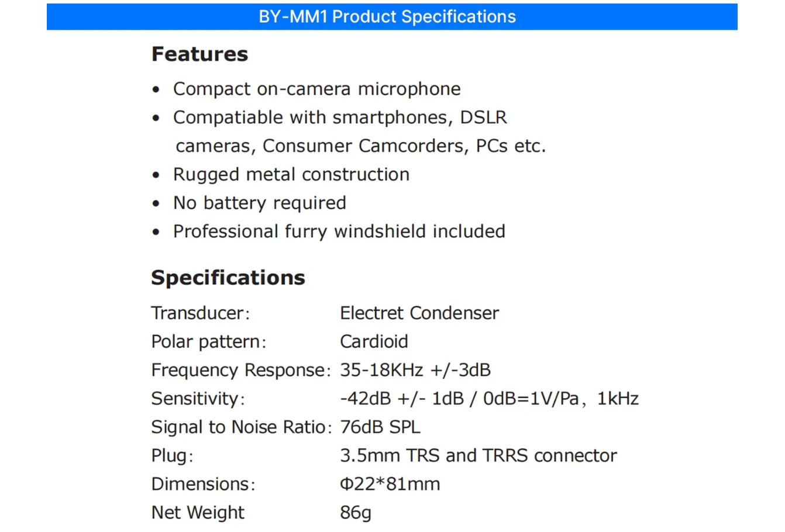This screenshot has width=785, height=532.
Task: Select the Rugged metal construction line
Action: pos(291,174)
